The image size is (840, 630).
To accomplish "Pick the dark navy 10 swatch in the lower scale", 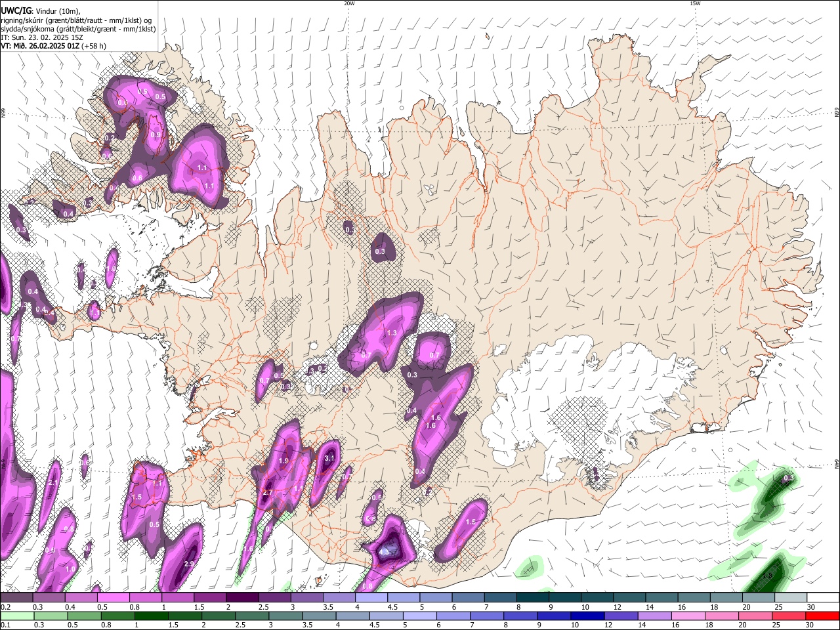I will [x=587, y=616].
